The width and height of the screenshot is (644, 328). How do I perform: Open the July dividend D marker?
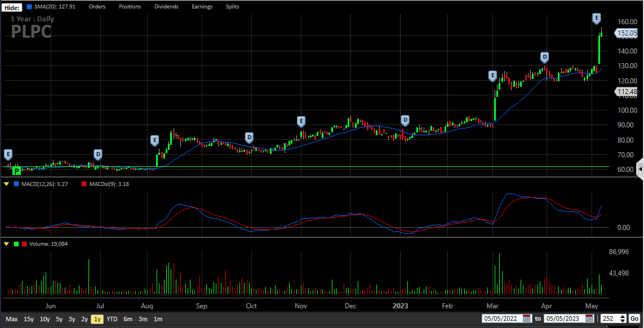(97, 154)
